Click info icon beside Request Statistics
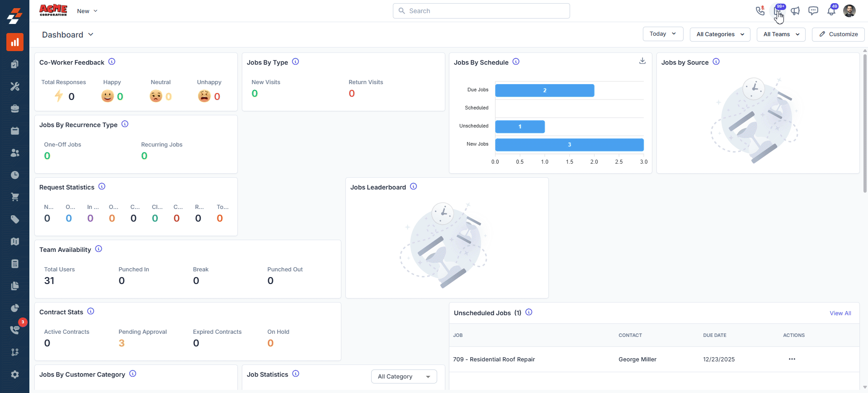This screenshot has width=868, height=393. tap(102, 186)
